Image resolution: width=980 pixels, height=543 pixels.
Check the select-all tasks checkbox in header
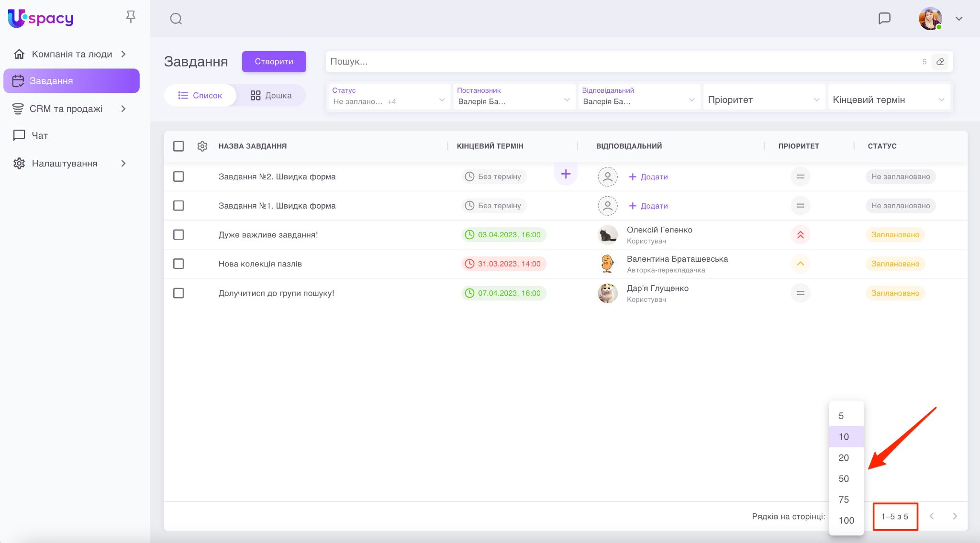pos(178,146)
